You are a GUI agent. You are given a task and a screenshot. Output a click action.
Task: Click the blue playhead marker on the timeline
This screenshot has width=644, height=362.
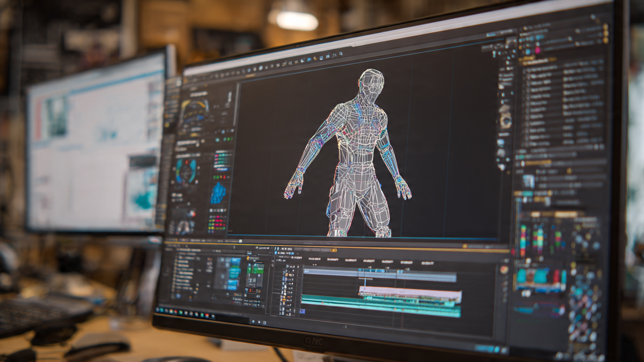click(x=365, y=280)
